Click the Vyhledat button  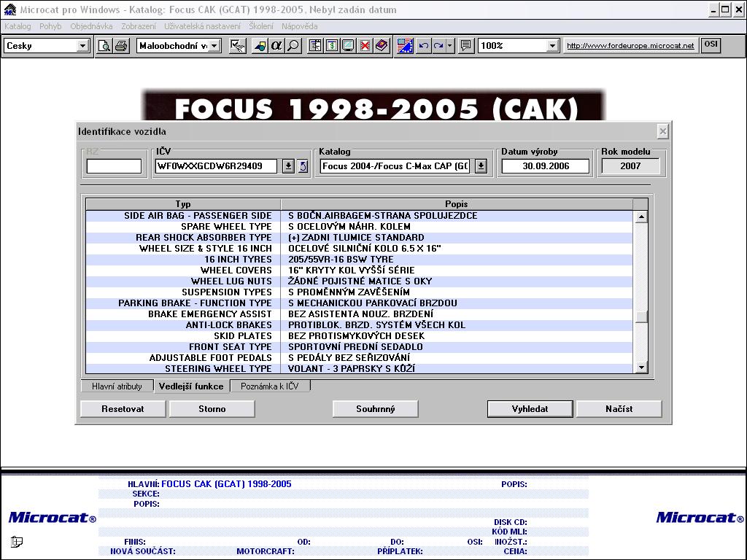pyautogui.click(x=530, y=409)
